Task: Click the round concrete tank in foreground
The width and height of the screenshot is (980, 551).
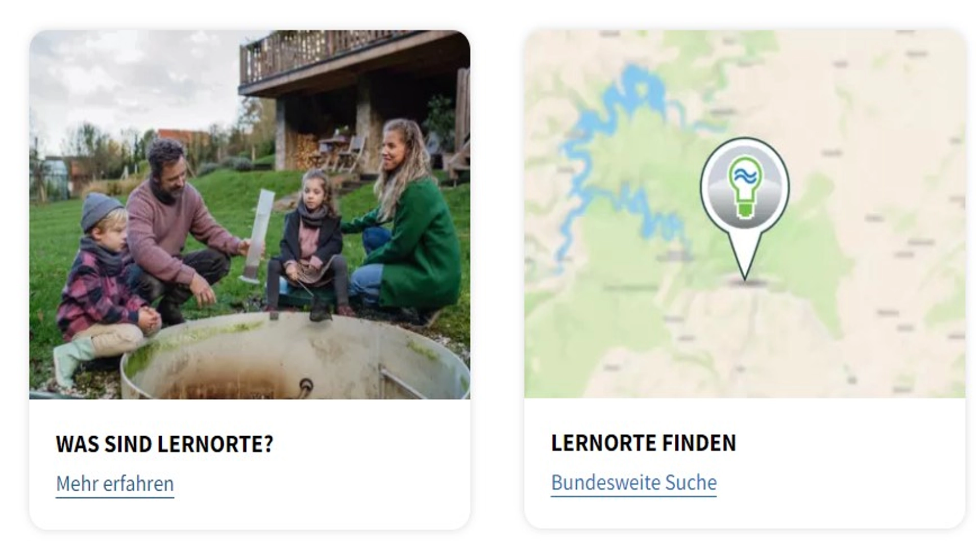Action: pos(295,357)
